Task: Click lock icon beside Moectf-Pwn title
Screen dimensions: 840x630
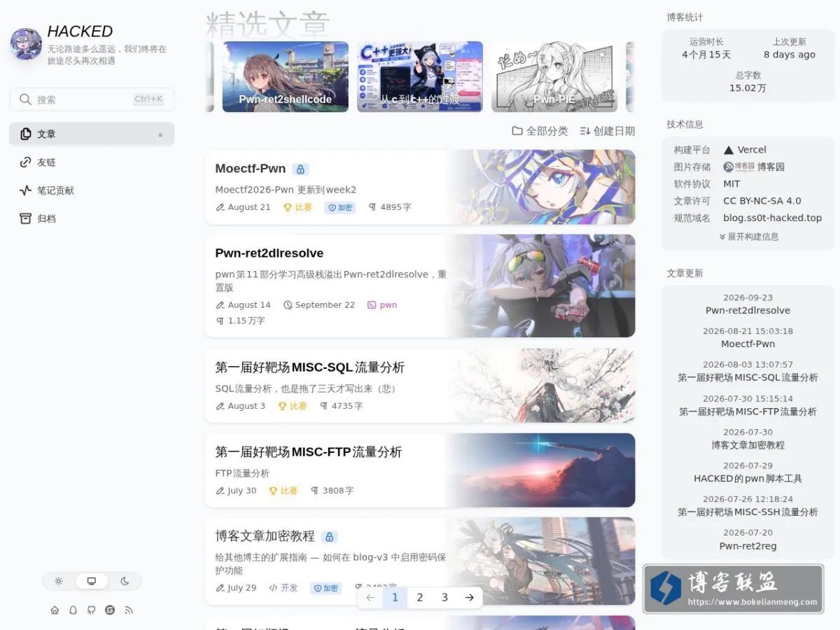Action: tap(300, 169)
